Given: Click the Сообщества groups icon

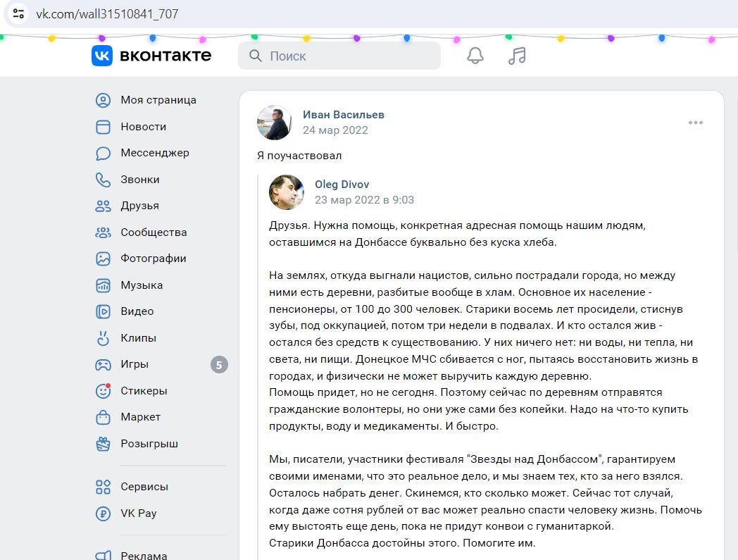Looking at the screenshot, I should click(x=103, y=232).
